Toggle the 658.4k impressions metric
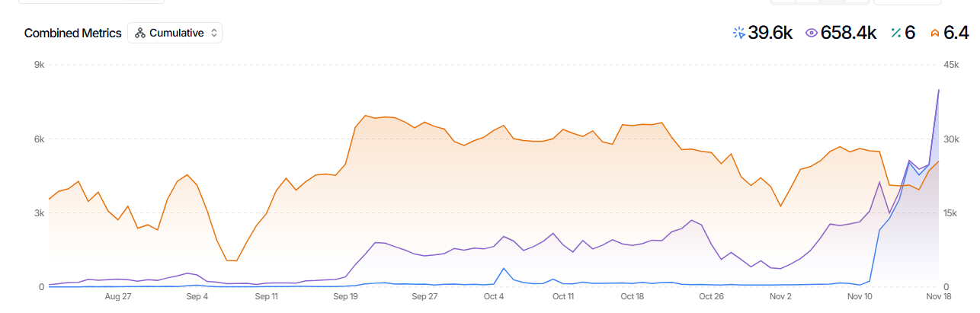The height and width of the screenshot is (313, 980). coord(848,33)
